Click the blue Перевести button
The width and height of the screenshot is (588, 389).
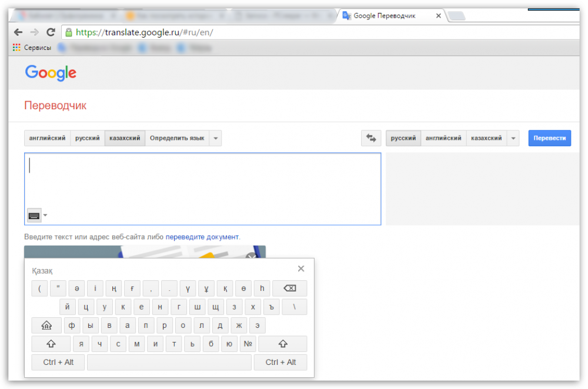[x=550, y=138]
